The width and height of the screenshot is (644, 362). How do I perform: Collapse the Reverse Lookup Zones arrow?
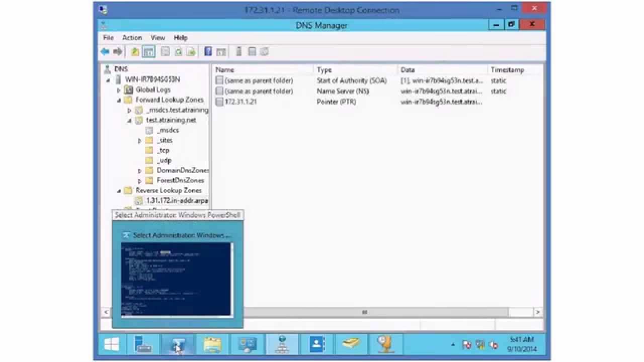(118, 191)
